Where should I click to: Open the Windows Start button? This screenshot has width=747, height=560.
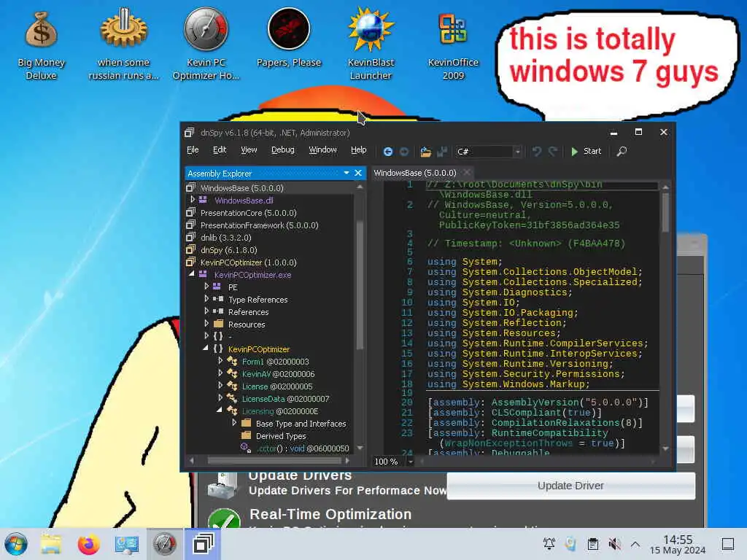point(16,544)
